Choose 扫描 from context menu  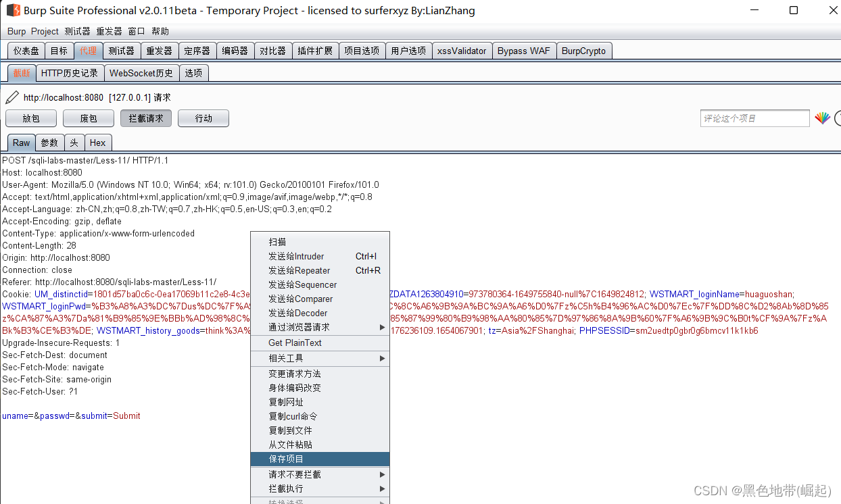320,242
